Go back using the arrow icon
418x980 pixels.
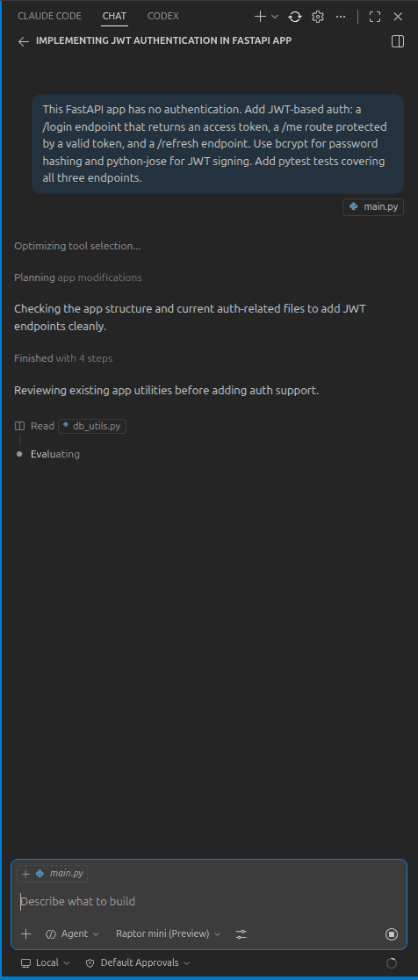[24, 41]
